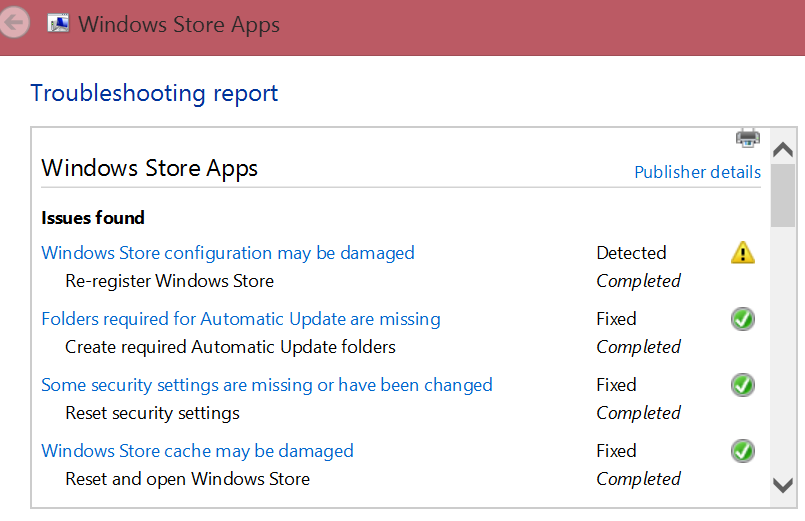The height and width of the screenshot is (521, 805).
Task: Open 'Some security settings are missing' link
Action: (267, 385)
